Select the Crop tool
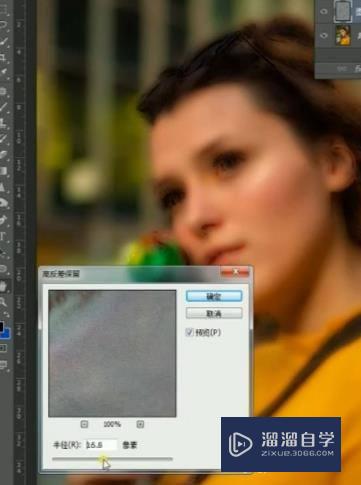The height and width of the screenshot is (485, 361). 3,58
